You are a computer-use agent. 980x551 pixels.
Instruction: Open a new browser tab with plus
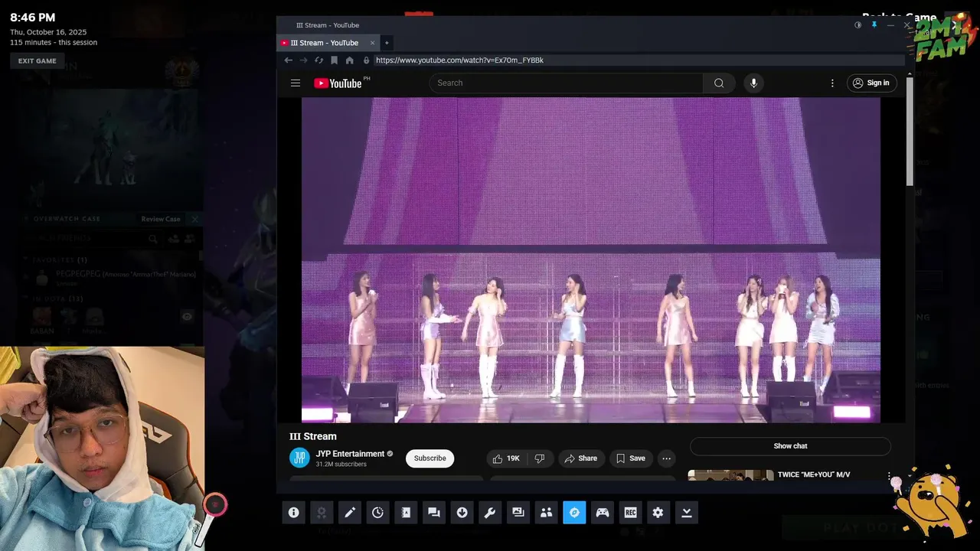tap(387, 43)
